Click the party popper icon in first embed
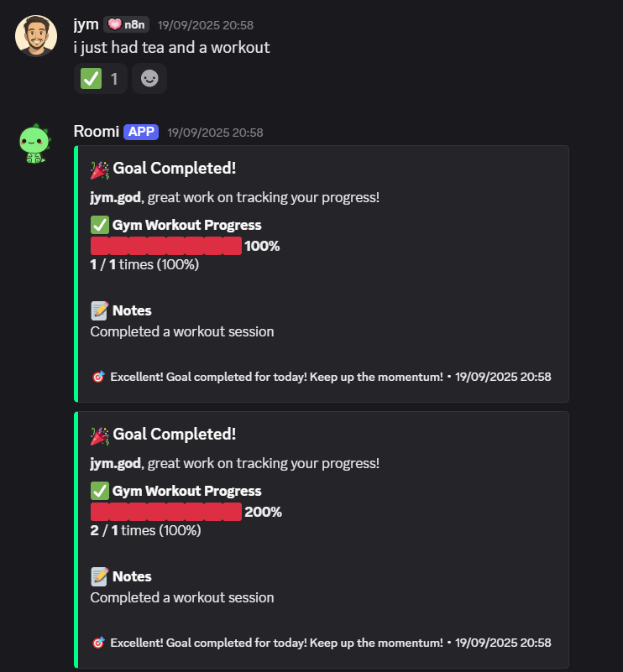The image size is (623, 672). (99, 169)
